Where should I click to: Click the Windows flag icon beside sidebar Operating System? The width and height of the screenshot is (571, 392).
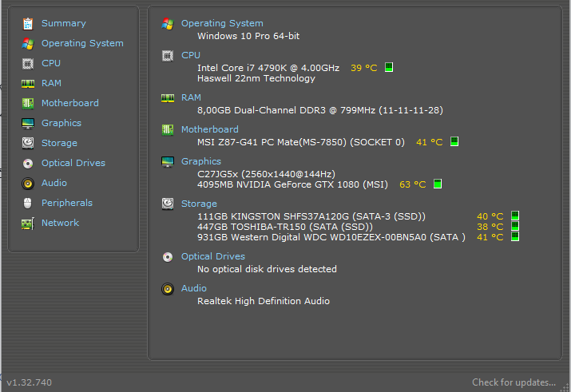coord(28,44)
